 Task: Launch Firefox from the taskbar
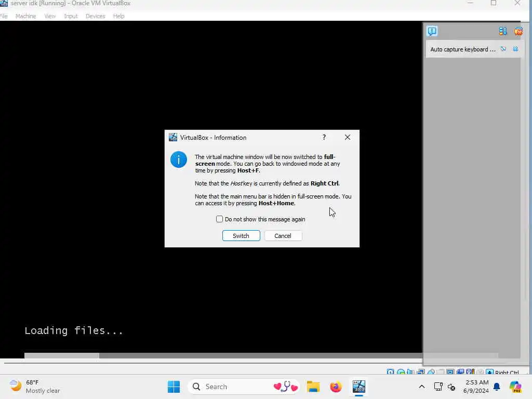[x=336, y=387]
